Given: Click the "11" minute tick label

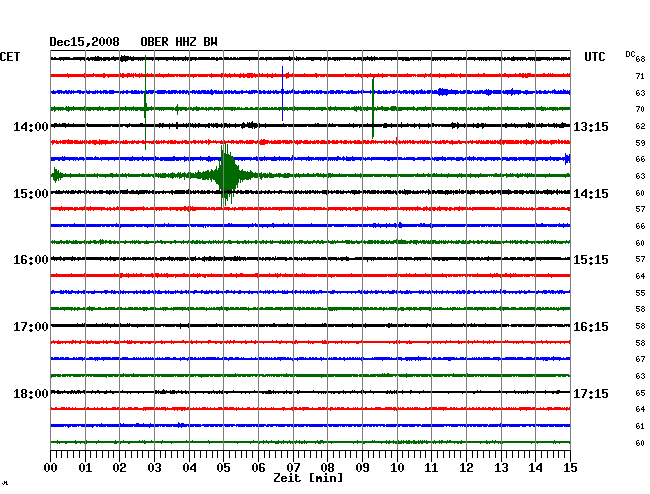Looking at the screenshot, I should [x=431, y=468].
